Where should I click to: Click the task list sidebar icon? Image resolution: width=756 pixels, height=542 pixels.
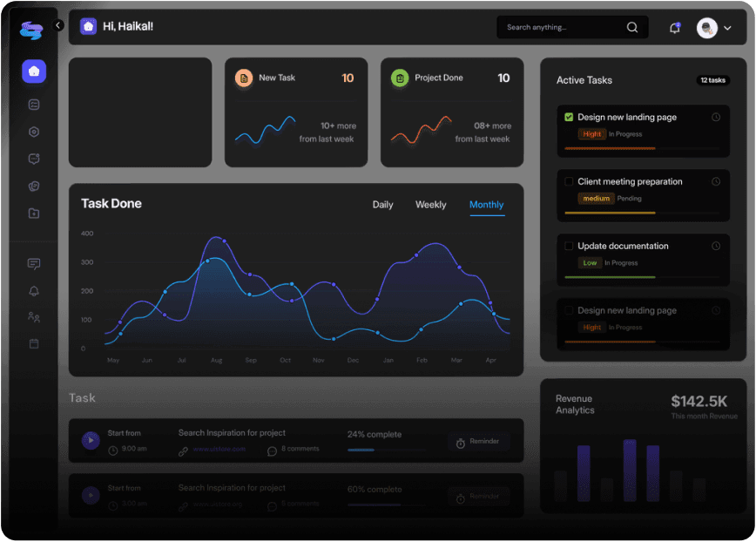pyautogui.click(x=34, y=105)
